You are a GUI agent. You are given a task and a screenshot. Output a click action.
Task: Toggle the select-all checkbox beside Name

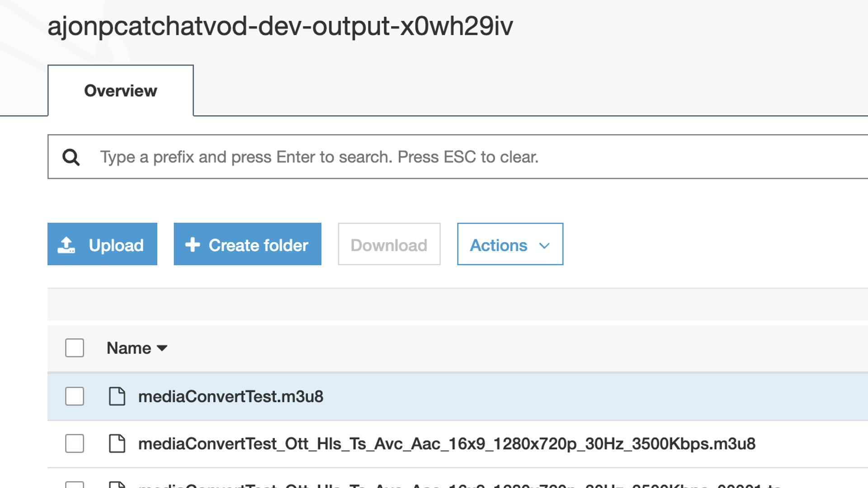[75, 348]
